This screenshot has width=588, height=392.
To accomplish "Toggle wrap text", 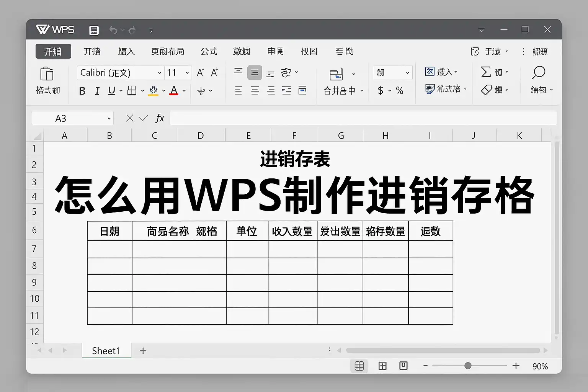I will (302, 91).
